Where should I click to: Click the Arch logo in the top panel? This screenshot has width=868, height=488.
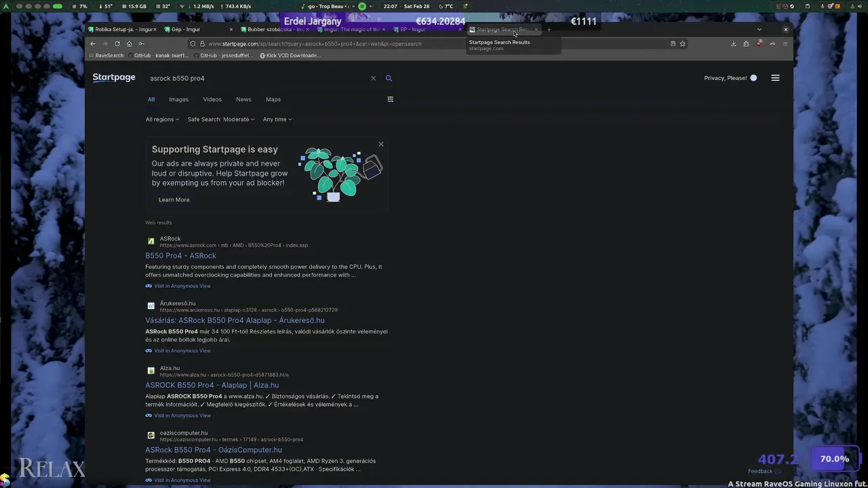6,6
